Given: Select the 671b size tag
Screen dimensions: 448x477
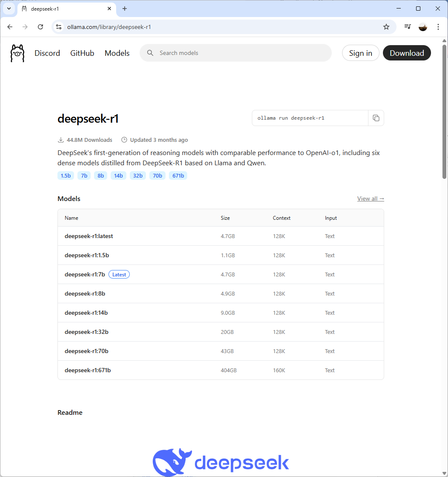Looking at the screenshot, I should 178,175.
